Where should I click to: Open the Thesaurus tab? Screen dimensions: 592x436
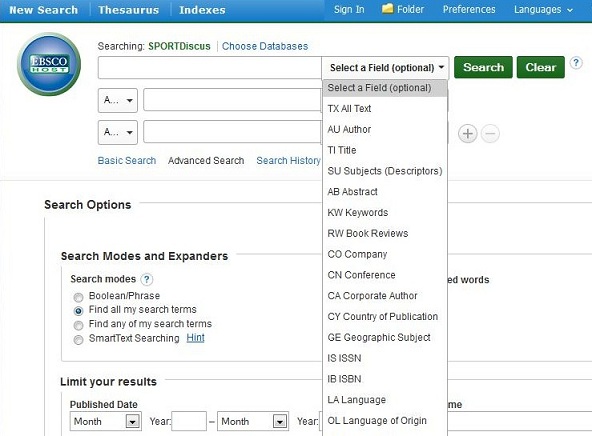coord(128,10)
